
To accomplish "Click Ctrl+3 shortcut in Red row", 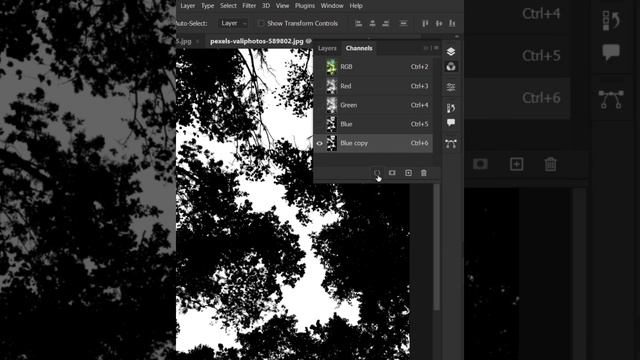I will [419, 86].
